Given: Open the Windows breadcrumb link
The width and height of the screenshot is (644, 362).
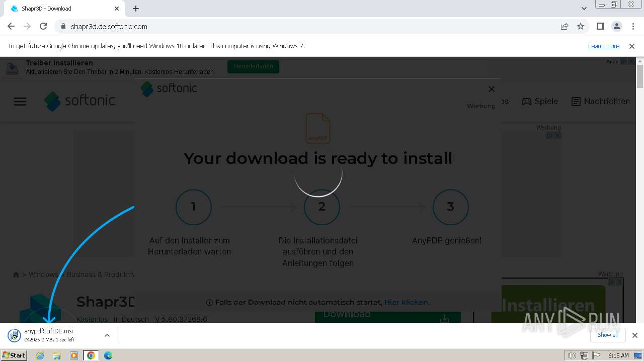Looking at the screenshot, I should click(x=43, y=275).
